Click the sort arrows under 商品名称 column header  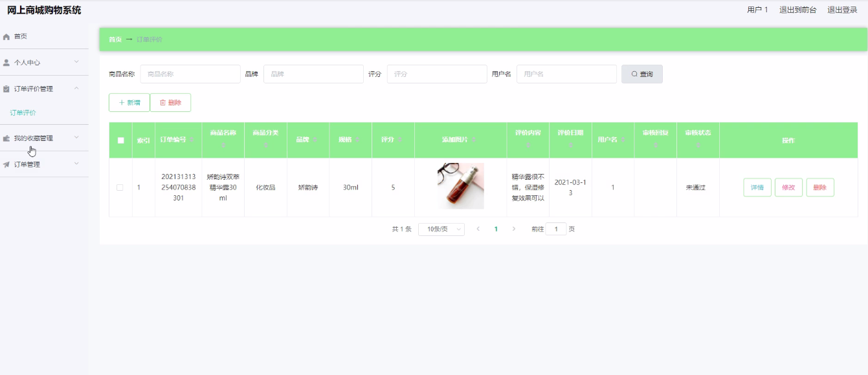tap(223, 145)
